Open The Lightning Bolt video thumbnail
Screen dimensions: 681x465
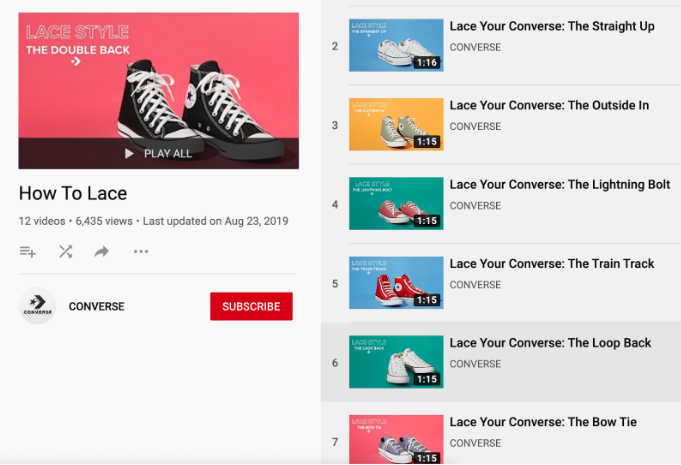[x=396, y=203]
